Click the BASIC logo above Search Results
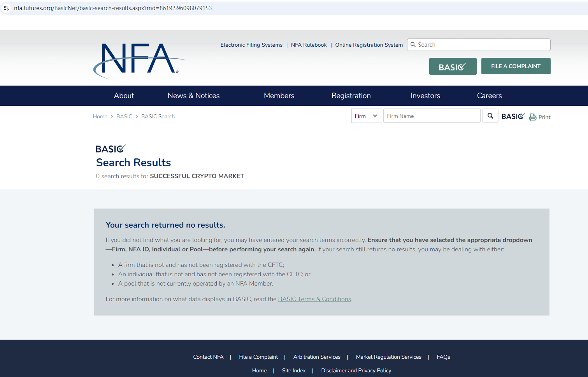The height and width of the screenshot is (377, 588). (111, 149)
